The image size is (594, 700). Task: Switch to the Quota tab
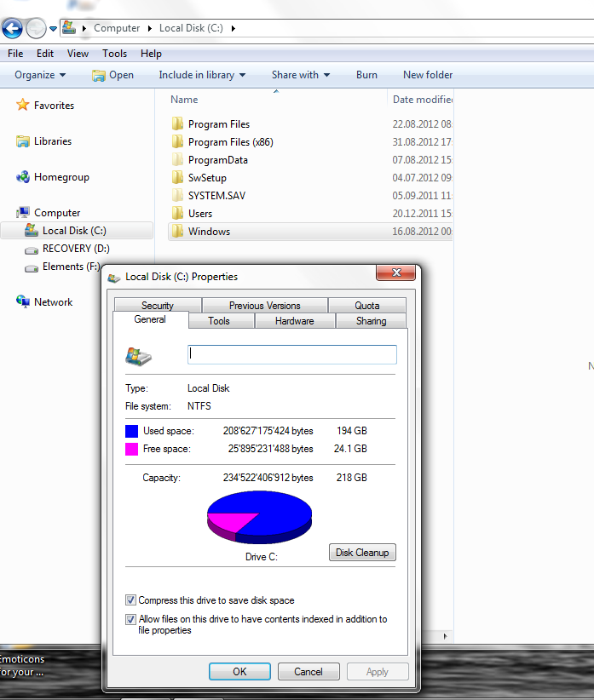[x=367, y=306]
